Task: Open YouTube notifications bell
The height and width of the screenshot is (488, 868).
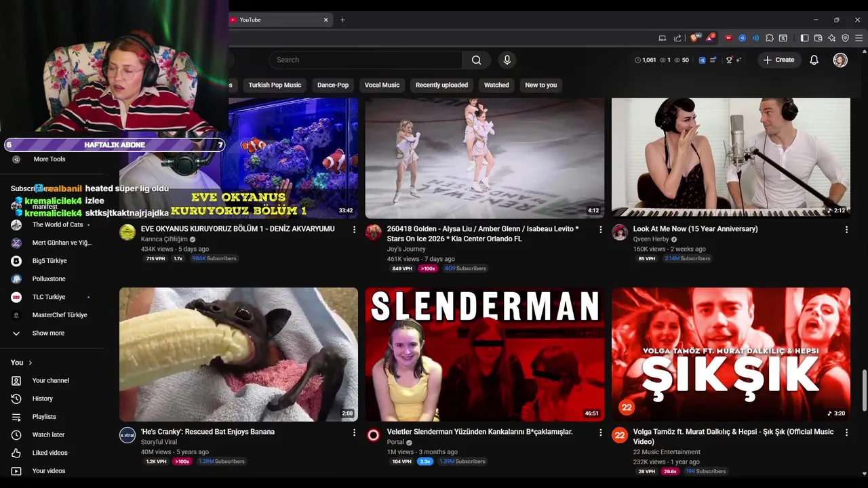Action: [814, 60]
